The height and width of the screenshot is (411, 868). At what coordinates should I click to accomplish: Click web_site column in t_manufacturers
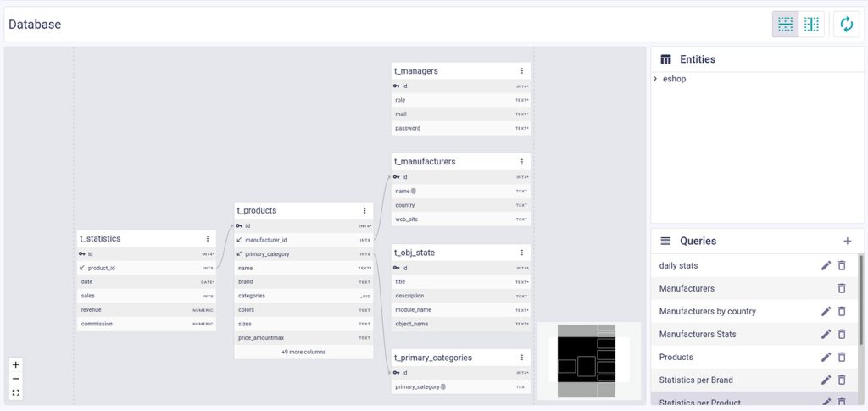[460, 219]
